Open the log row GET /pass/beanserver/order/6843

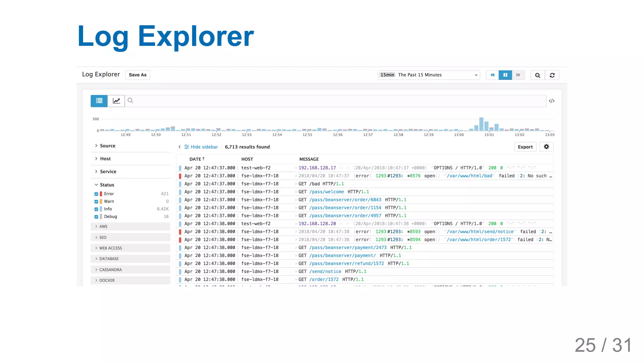365,200
